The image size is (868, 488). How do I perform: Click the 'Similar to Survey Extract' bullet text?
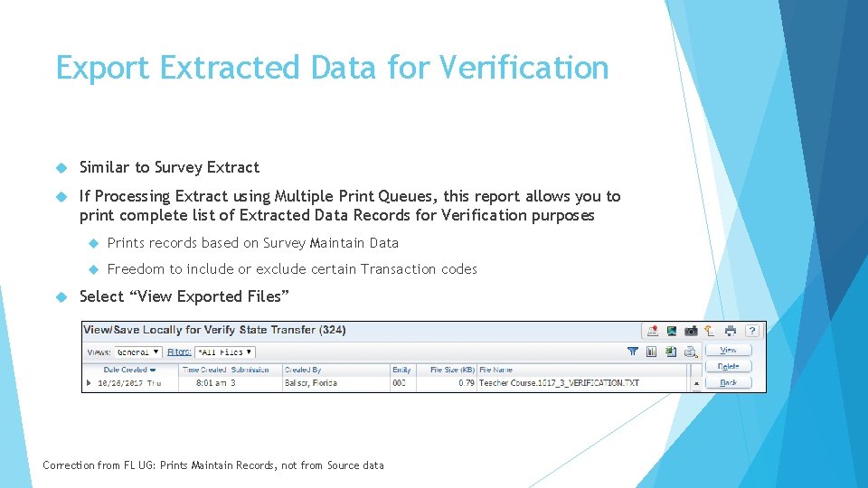(169, 167)
